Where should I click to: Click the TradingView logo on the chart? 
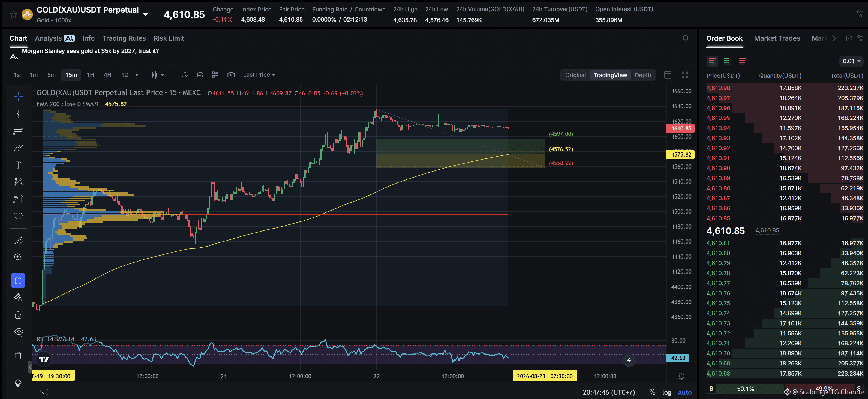click(44, 359)
